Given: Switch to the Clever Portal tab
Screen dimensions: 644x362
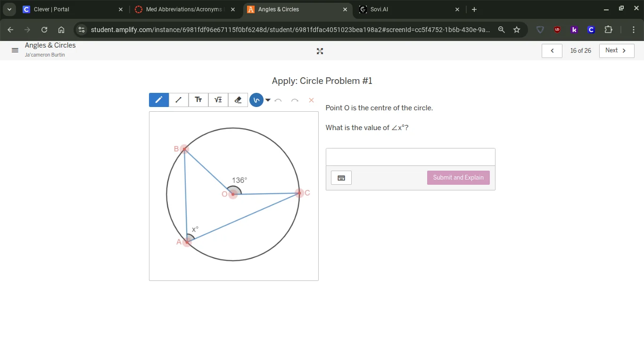Looking at the screenshot, I should (66, 9).
